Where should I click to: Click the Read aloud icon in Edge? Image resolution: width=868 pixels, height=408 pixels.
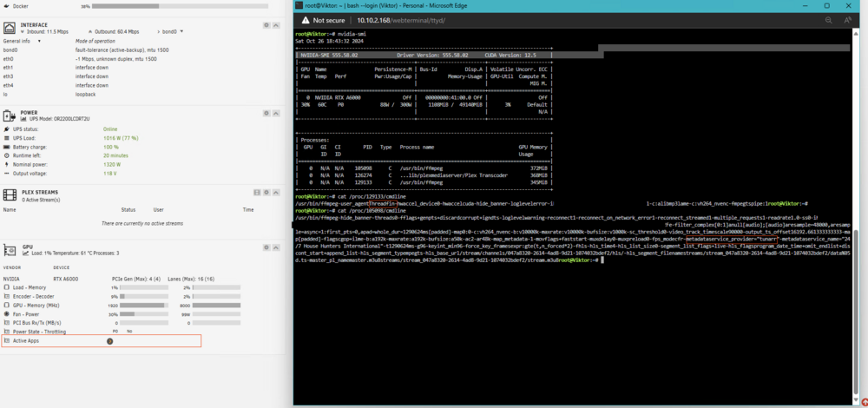[x=847, y=20]
